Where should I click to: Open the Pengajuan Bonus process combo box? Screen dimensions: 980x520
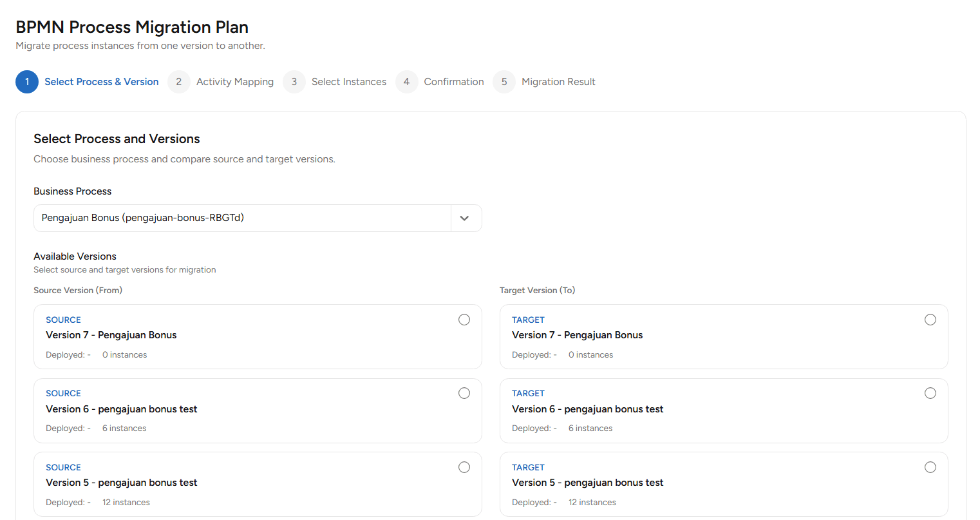point(258,218)
